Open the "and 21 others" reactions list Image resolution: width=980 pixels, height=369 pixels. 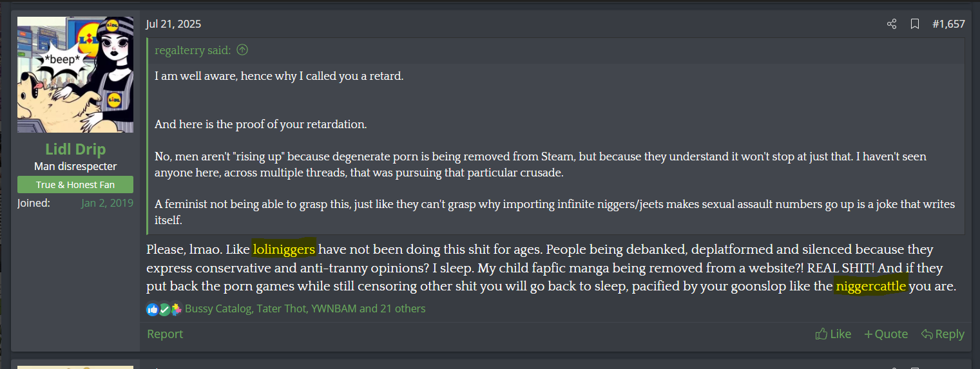click(392, 308)
